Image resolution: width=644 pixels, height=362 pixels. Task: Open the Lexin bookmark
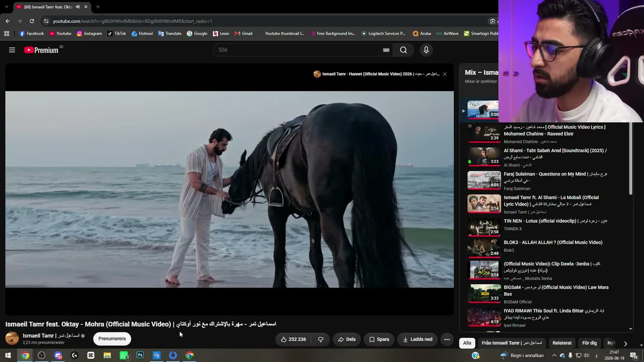221,34
